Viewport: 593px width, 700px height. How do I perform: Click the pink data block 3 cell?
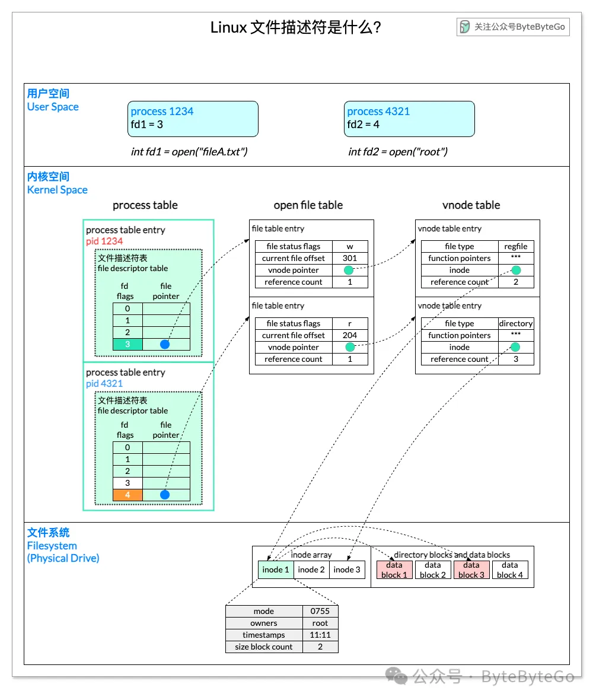(x=471, y=570)
